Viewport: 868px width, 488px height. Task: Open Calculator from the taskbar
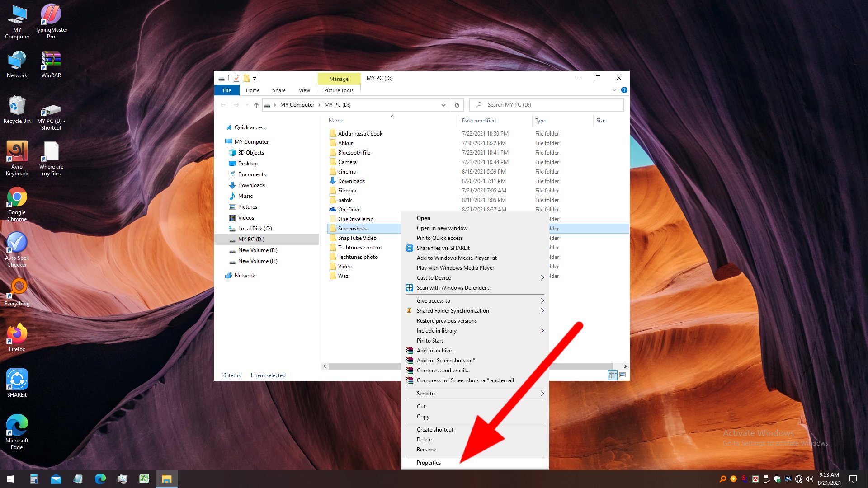33,479
